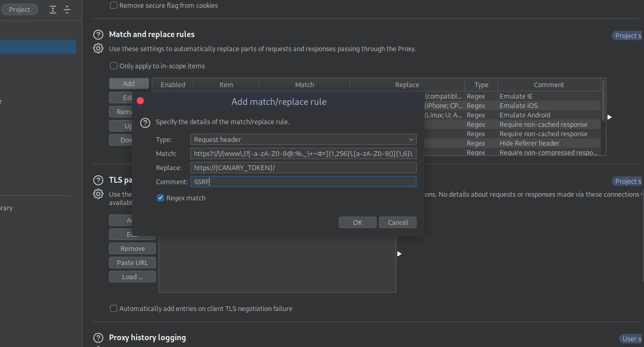Uncheck Regex match checkbox
The width and height of the screenshot is (644, 347).
161,198
